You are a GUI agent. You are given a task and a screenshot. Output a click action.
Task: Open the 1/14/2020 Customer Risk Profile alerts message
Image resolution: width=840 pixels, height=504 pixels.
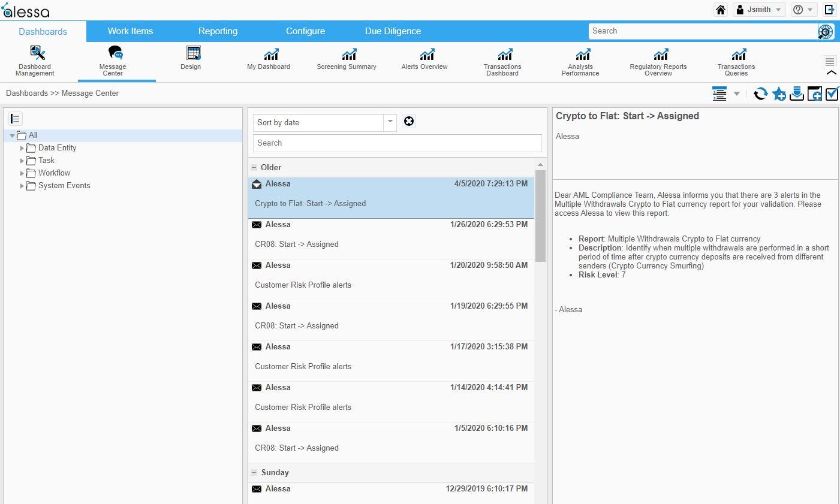point(391,402)
